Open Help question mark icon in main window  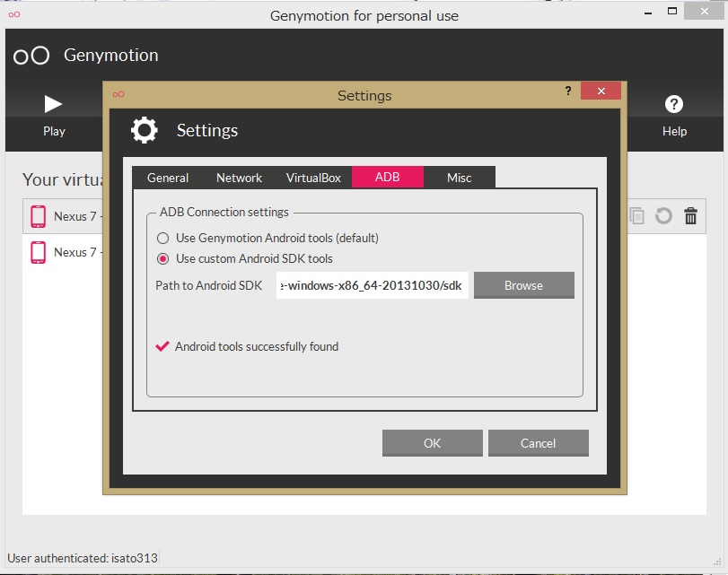tap(673, 104)
